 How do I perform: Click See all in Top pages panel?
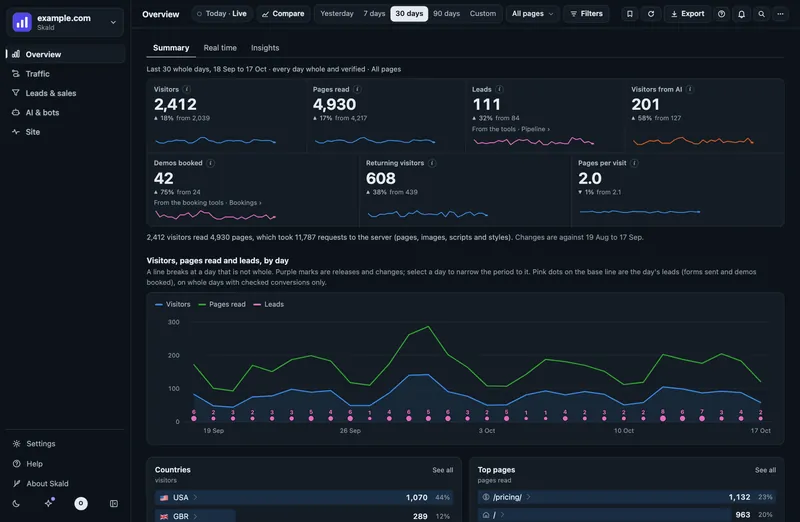point(765,470)
